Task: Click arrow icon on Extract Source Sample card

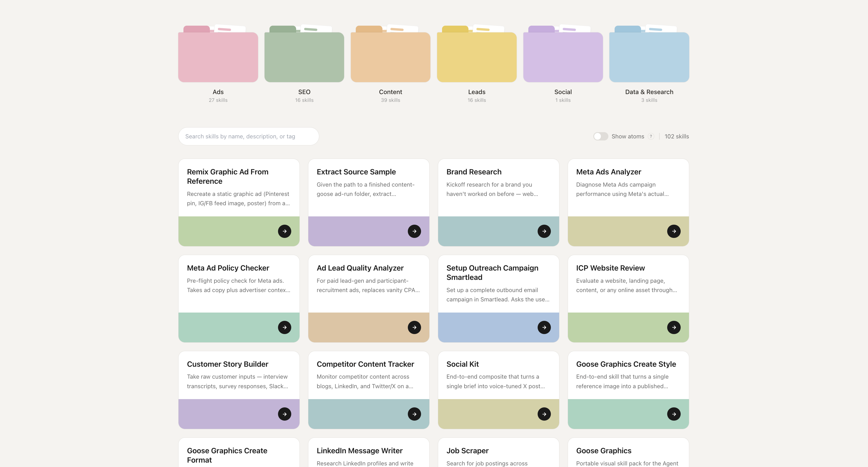Action: [415, 231]
